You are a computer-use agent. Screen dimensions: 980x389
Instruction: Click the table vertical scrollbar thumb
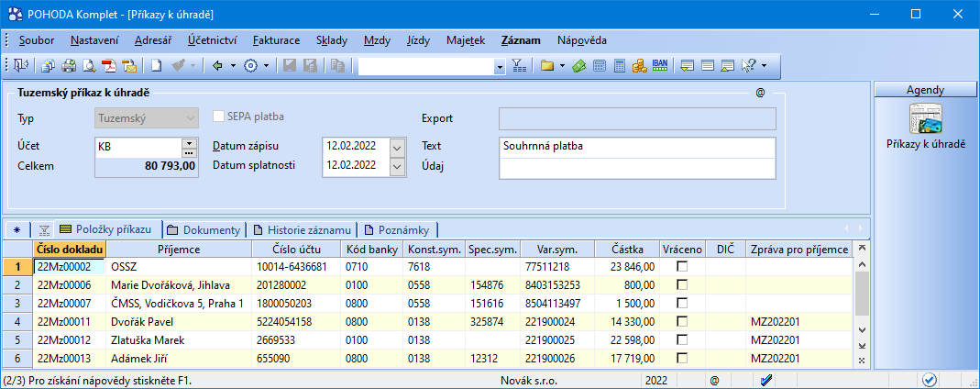click(861, 294)
